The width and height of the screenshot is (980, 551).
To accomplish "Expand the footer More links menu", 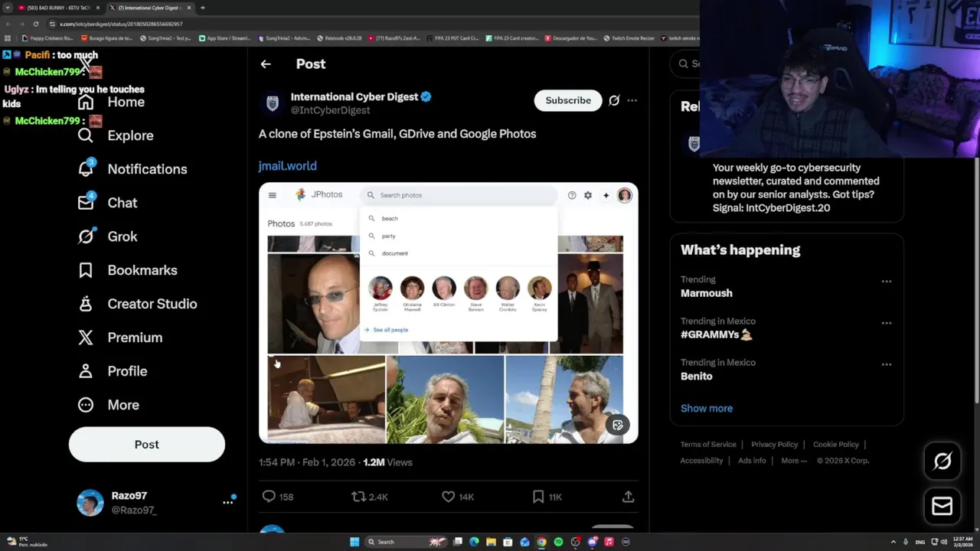I will [794, 461].
